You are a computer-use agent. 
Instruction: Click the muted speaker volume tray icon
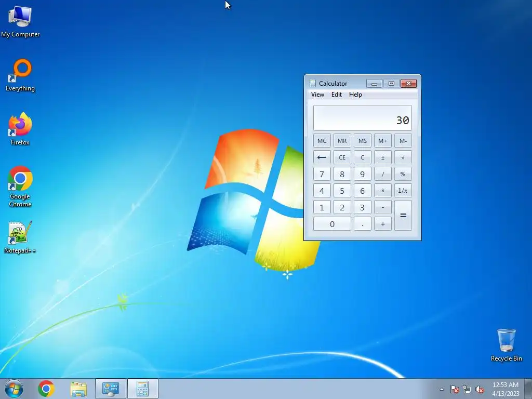tap(480, 389)
